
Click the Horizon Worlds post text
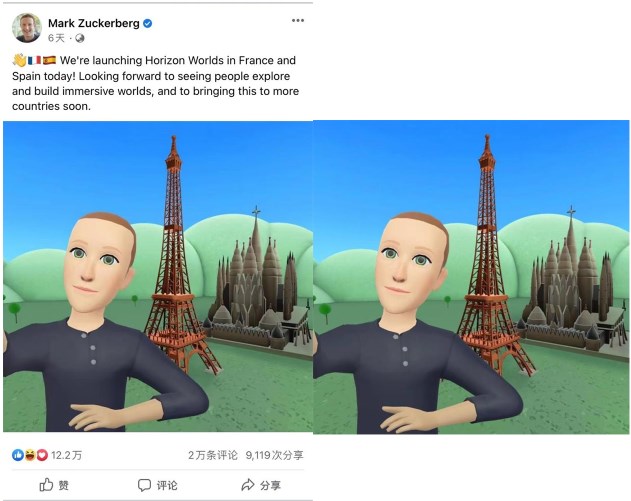pos(155,83)
